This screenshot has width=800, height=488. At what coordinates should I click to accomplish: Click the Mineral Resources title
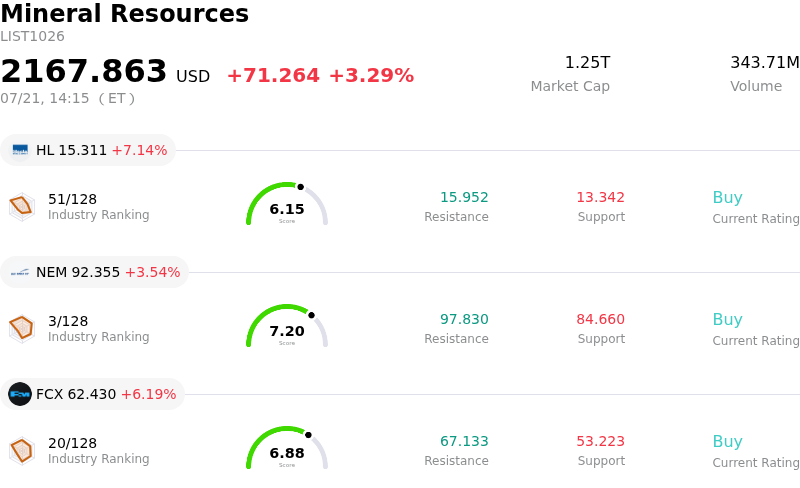click(124, 13)
